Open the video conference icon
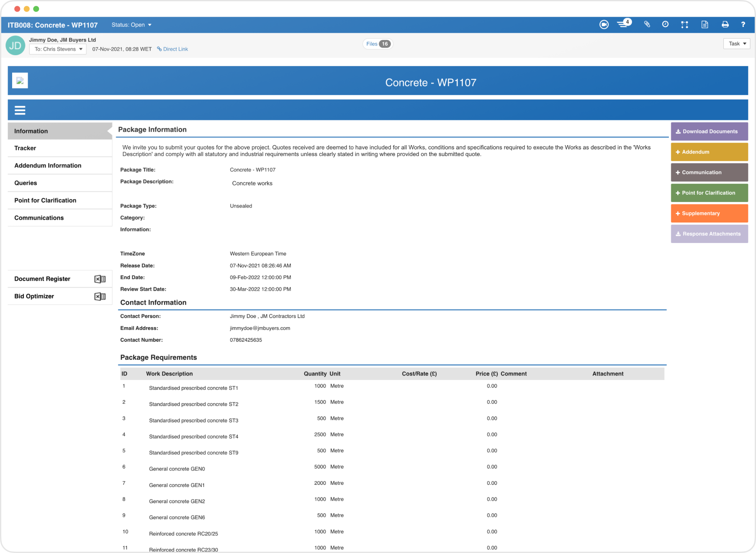The height and width of the screenshot is (553, 756). pyautogui.click(x=604, y=25)
